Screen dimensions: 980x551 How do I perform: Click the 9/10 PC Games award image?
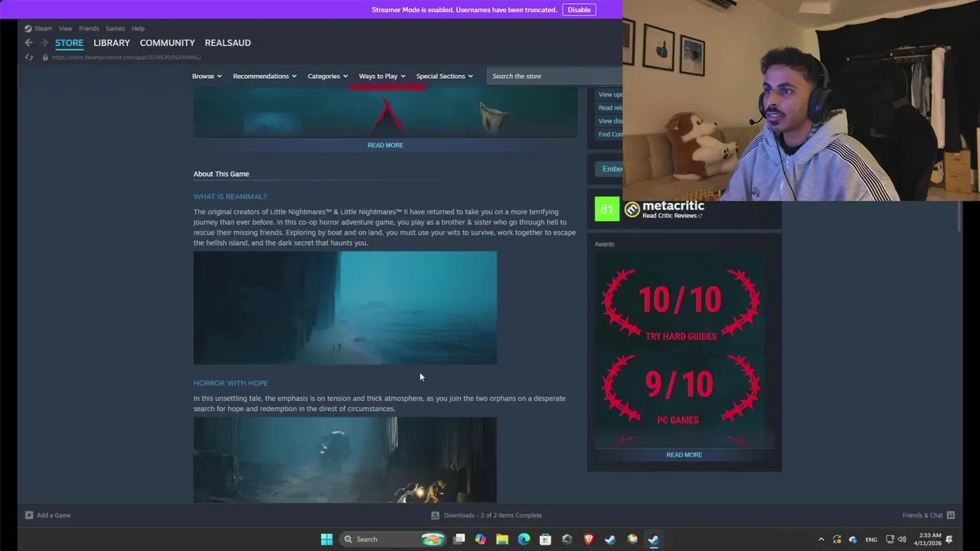681,388
